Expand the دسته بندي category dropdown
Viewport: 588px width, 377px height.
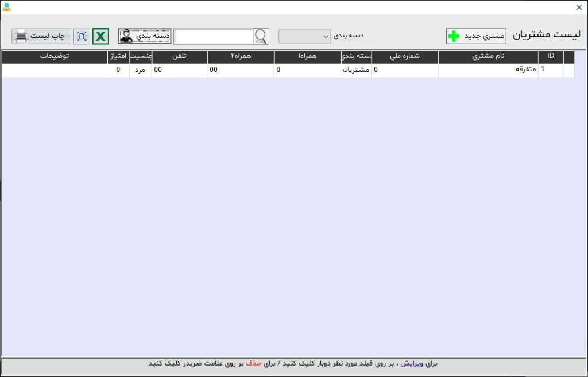(305, 36)
